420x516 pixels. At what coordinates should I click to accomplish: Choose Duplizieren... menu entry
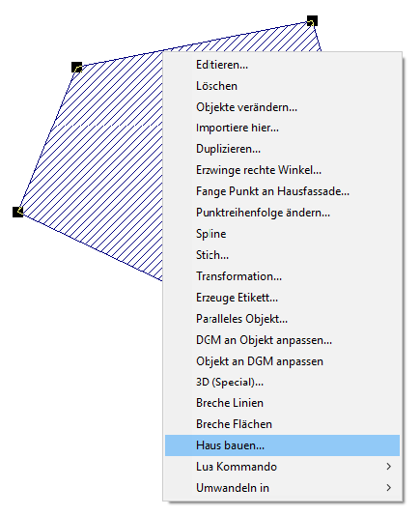pos(282,149)
